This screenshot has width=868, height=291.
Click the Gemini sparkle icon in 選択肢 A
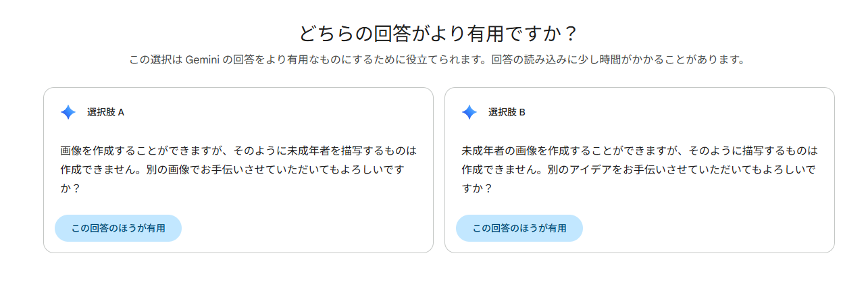[x=68, y=112]
